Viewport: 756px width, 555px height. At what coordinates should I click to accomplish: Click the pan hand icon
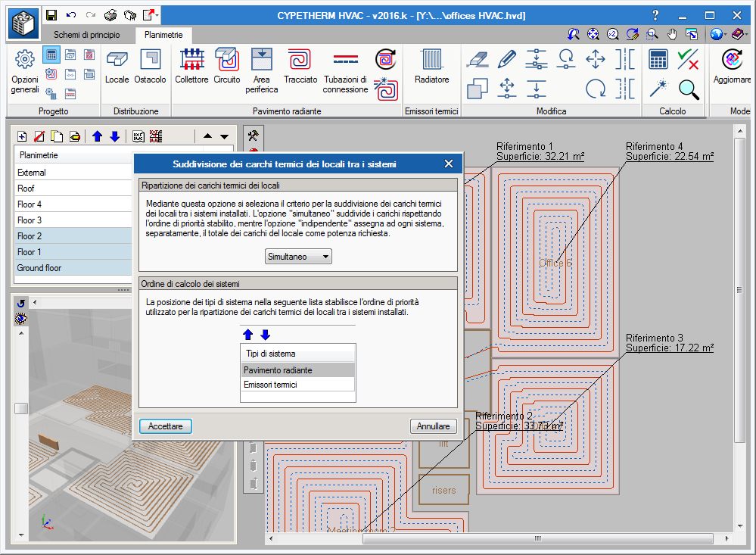(672, 34)
